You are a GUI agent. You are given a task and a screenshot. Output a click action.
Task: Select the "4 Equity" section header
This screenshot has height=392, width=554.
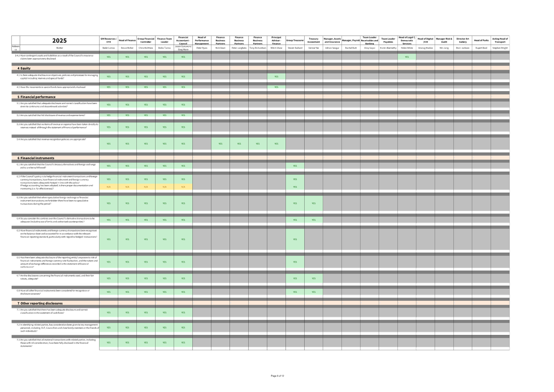[x=24, y=68]
